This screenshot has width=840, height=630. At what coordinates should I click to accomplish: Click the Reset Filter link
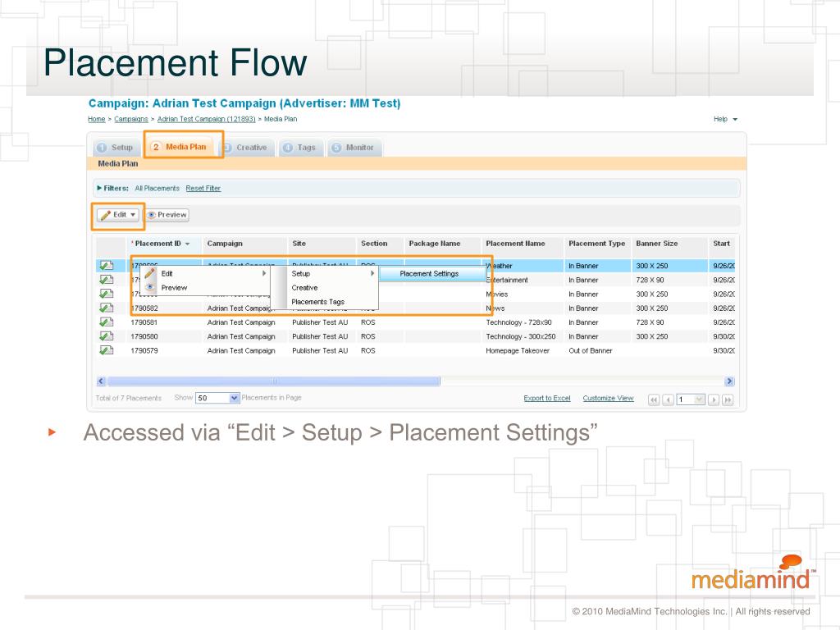pyautogui.click(x=203, y=188)
